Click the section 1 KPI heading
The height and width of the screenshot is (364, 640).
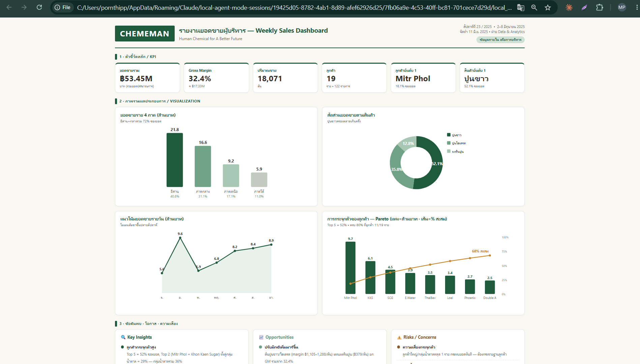pyautogui.click(x=138, y=57)
